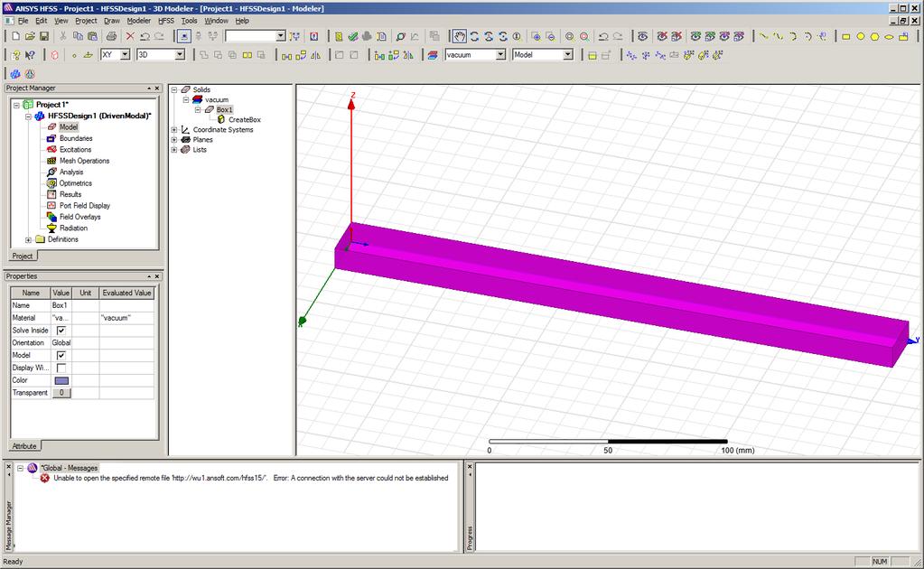Click the Print icon in toolbar

coord(111,36)
